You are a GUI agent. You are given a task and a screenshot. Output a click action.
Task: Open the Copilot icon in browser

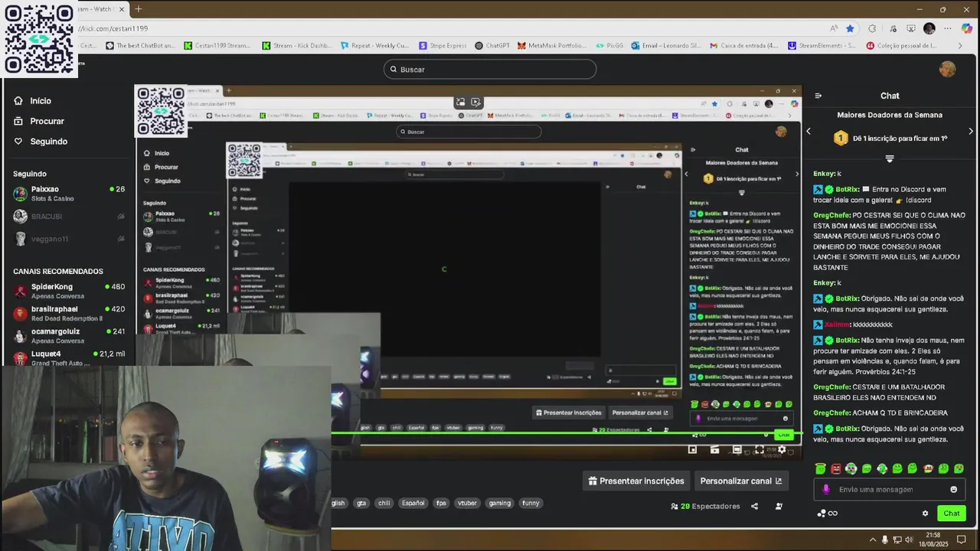click(x=967, y=28)
